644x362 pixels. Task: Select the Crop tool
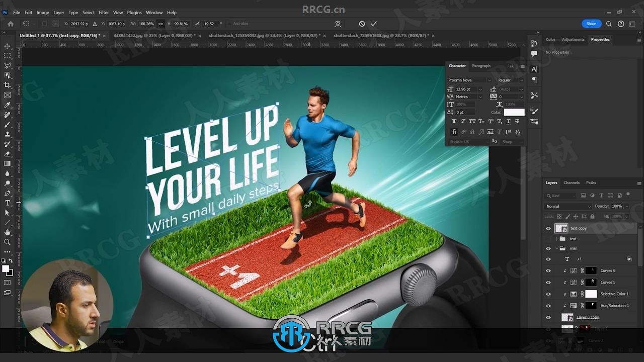[8, 85]
